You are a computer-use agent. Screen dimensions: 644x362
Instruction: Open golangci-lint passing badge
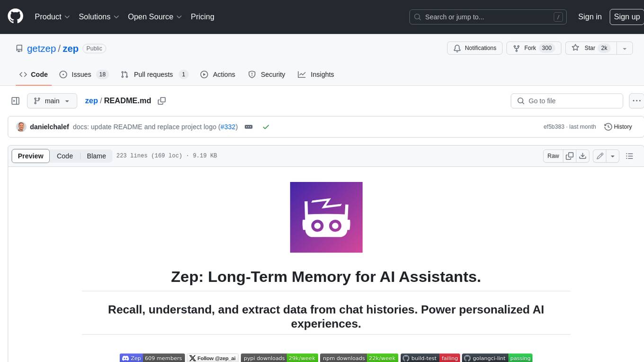tap(498, 358)
